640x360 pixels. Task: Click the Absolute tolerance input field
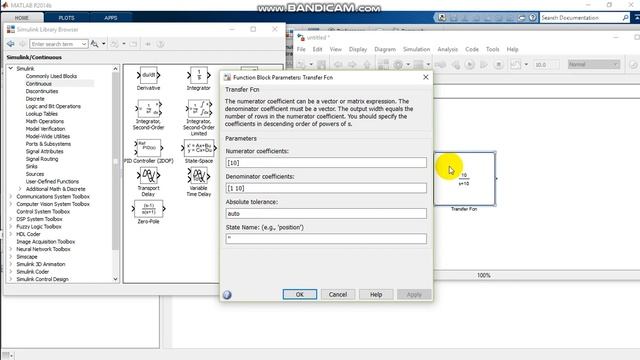[x=326, y=213]
